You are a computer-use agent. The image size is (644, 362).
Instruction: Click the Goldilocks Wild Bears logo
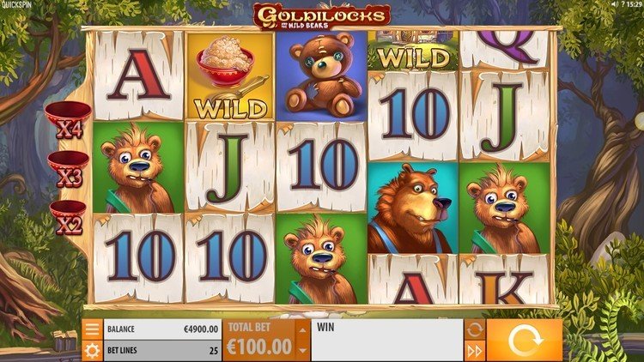tap(322, 16)
